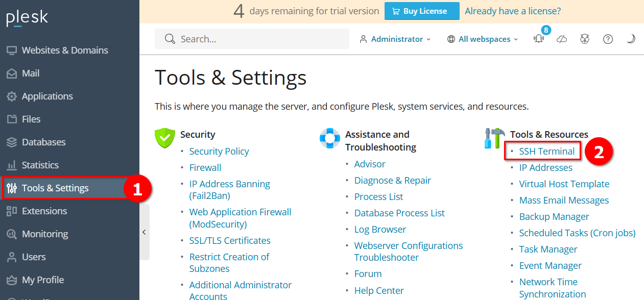Open the Forum link
Image resolution: width=644 pixels, height=300 pixels.
click(x=368, y=273)
